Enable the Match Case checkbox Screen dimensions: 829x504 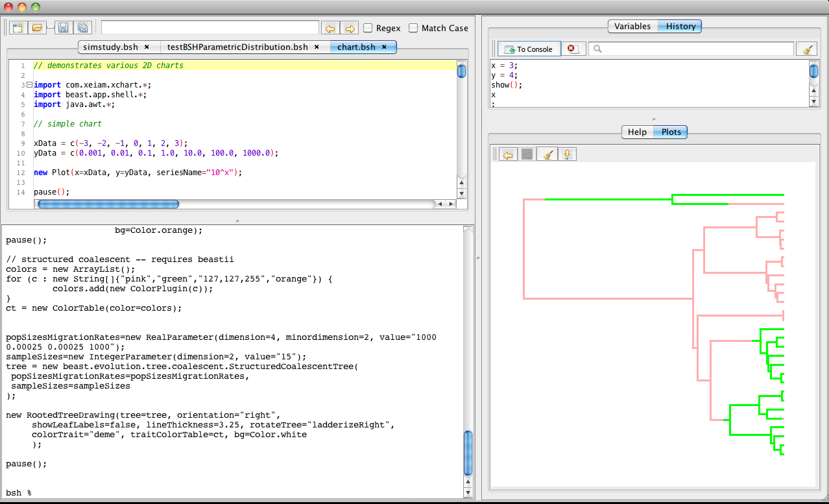coord(413,28)
